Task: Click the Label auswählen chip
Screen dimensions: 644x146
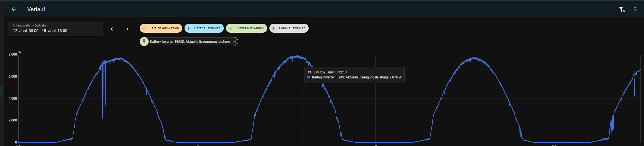Action: (x=289, y=28)
